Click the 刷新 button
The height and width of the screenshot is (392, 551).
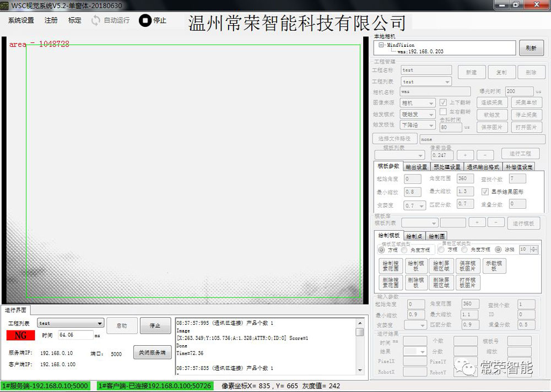531,48
